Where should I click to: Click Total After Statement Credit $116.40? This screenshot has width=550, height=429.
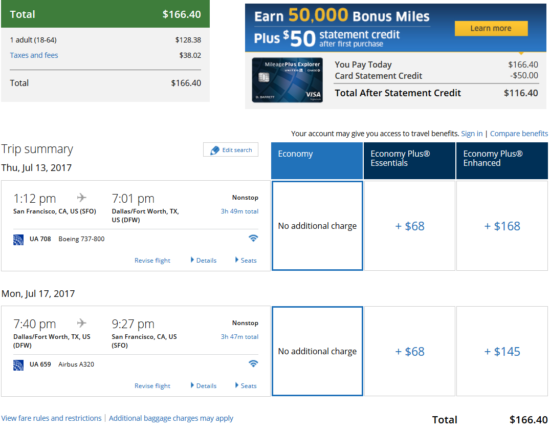click(436, 93)
